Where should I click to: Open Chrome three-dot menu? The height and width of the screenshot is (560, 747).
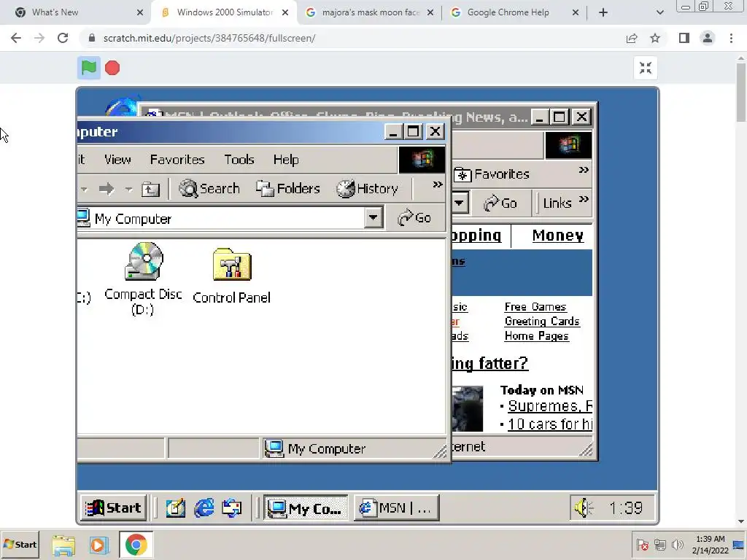731,38
